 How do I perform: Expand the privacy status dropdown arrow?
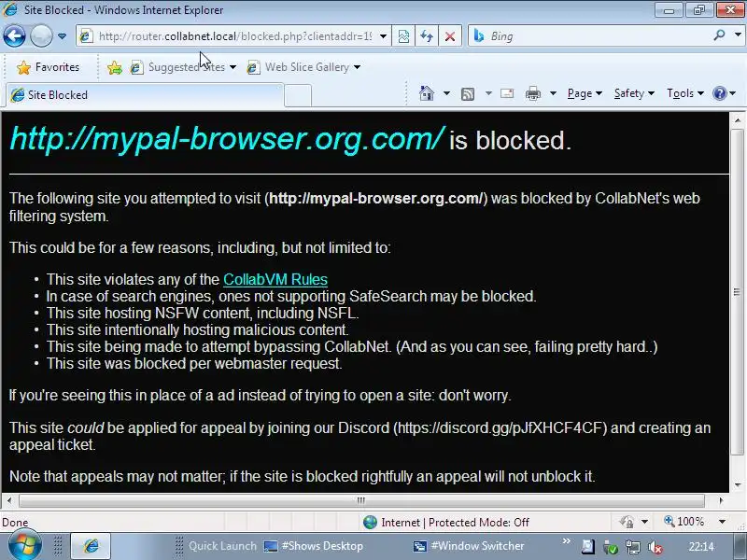click(x=644, y=522)
